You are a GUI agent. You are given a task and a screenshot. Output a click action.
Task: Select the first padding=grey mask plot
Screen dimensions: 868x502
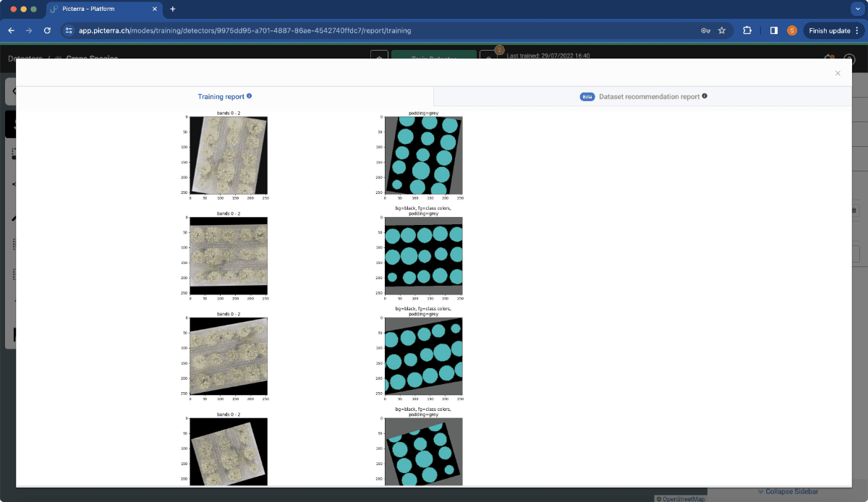(x=423, y=156)
